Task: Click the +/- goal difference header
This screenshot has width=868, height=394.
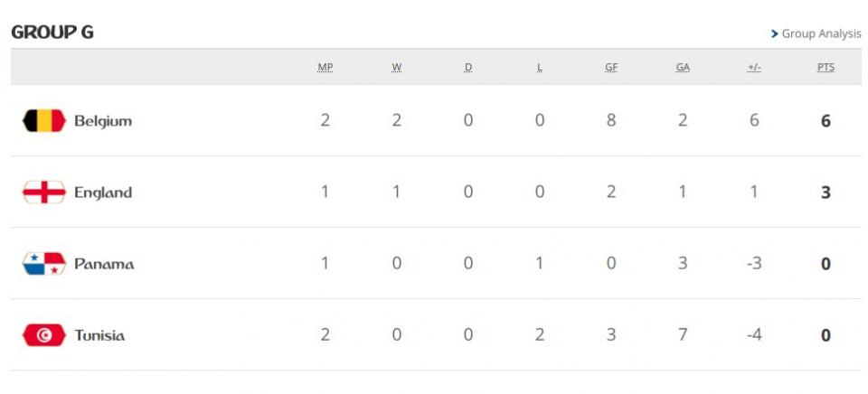Action: 754,68
